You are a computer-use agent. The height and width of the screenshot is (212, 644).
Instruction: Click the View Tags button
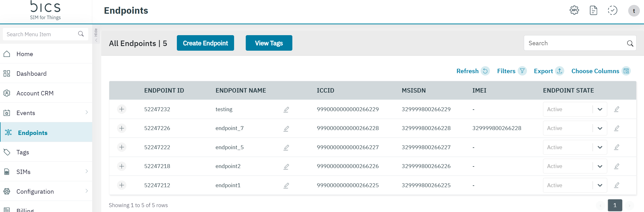point(269,43)
